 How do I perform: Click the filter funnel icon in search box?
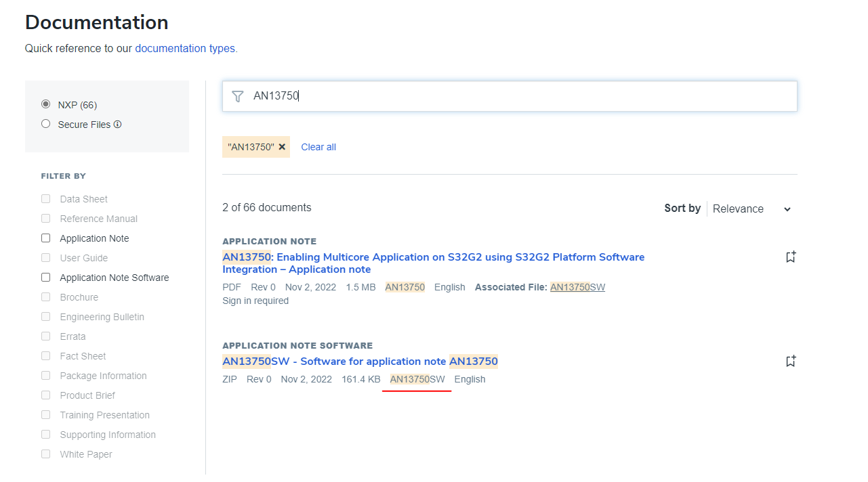237,96
